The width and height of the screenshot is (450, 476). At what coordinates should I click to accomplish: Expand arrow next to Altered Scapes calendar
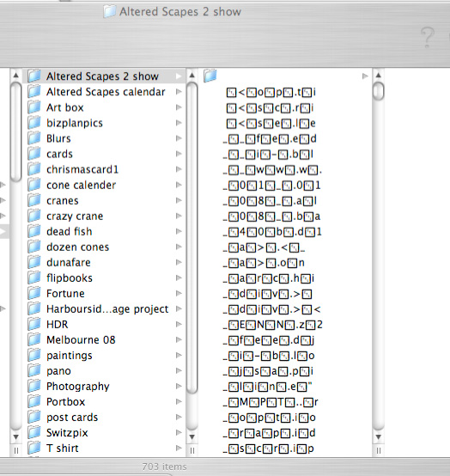[179, 92]
